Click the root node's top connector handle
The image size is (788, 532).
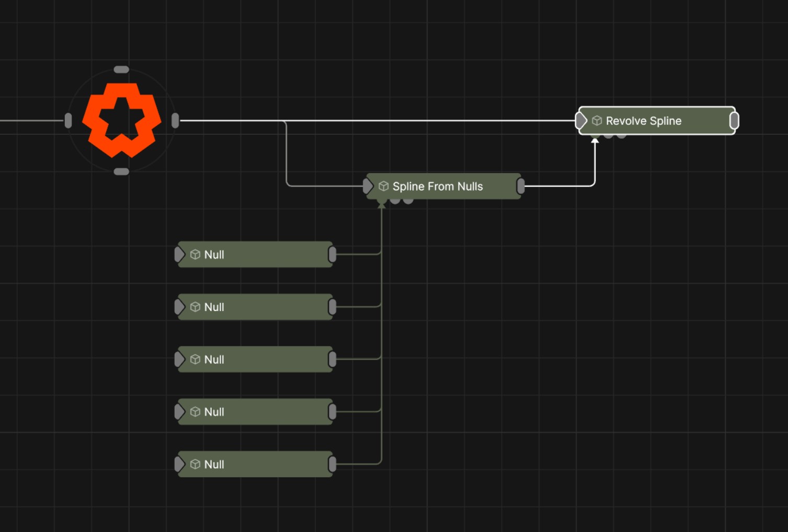coord(121,70)
